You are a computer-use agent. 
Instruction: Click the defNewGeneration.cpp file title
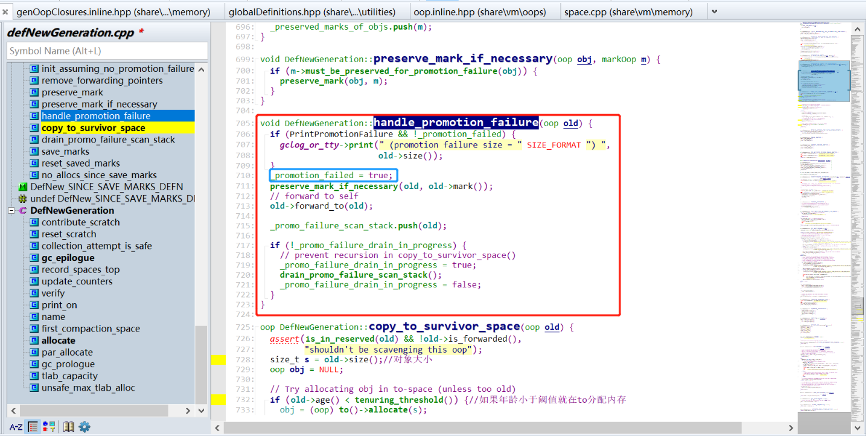click(71, 33)
